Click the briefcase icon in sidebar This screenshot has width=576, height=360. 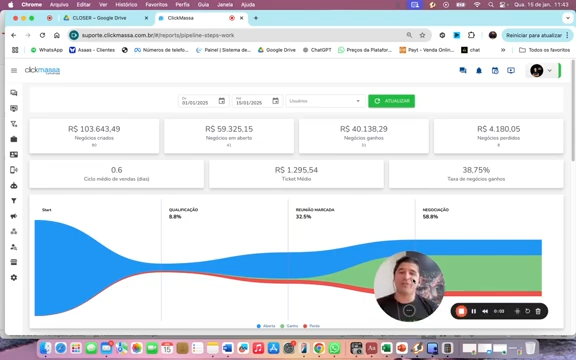[14, 139]
